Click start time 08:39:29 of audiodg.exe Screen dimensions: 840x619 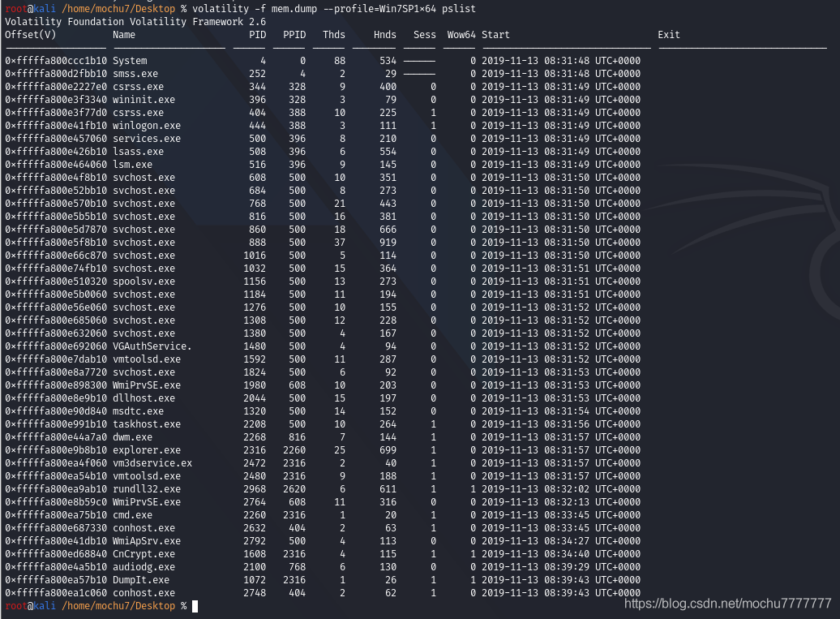coord(567,567)
